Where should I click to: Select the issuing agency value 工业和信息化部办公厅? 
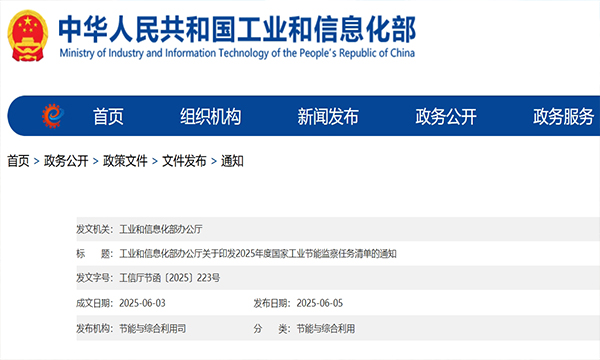point(161,229)
